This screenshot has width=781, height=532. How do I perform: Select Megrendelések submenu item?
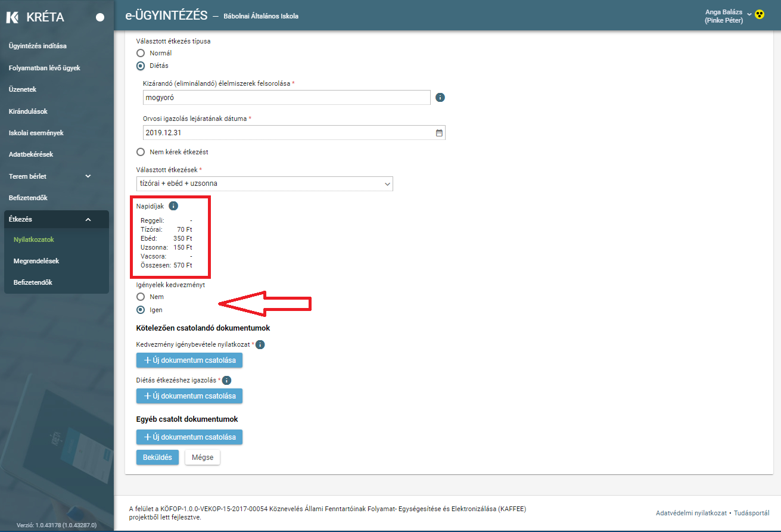(x=36, y=261)
